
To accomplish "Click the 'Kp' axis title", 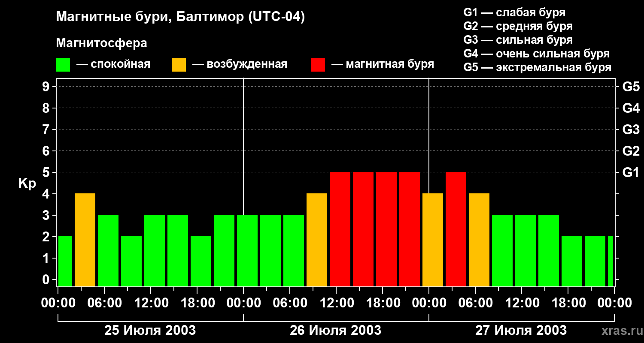I will 27,184.
